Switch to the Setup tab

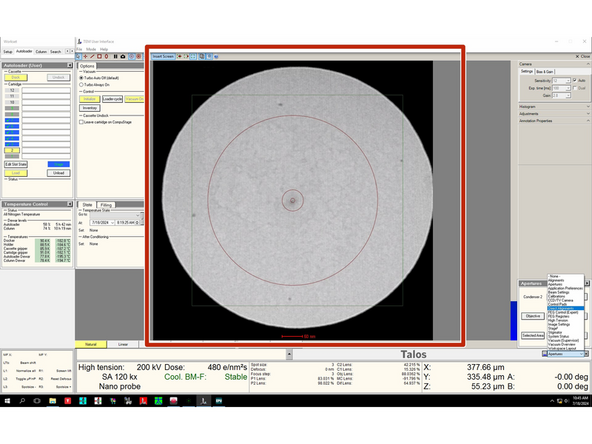[x=8, y=52]
